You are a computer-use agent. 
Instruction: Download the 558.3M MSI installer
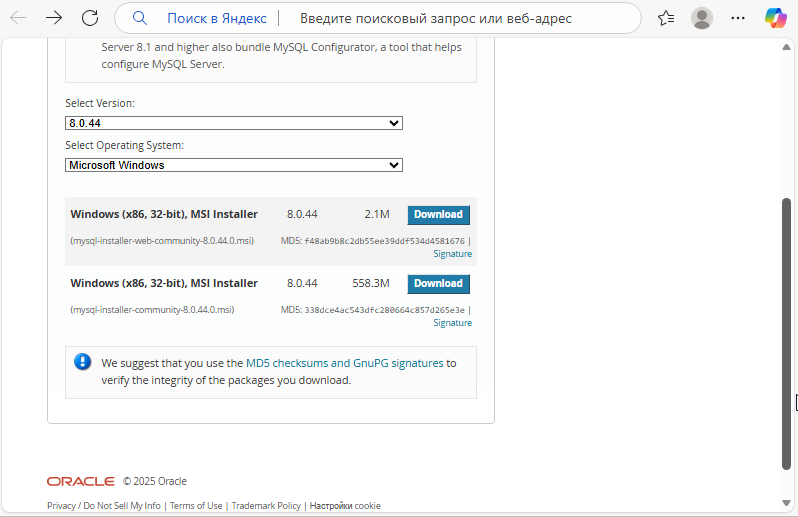tap(438, 284)
